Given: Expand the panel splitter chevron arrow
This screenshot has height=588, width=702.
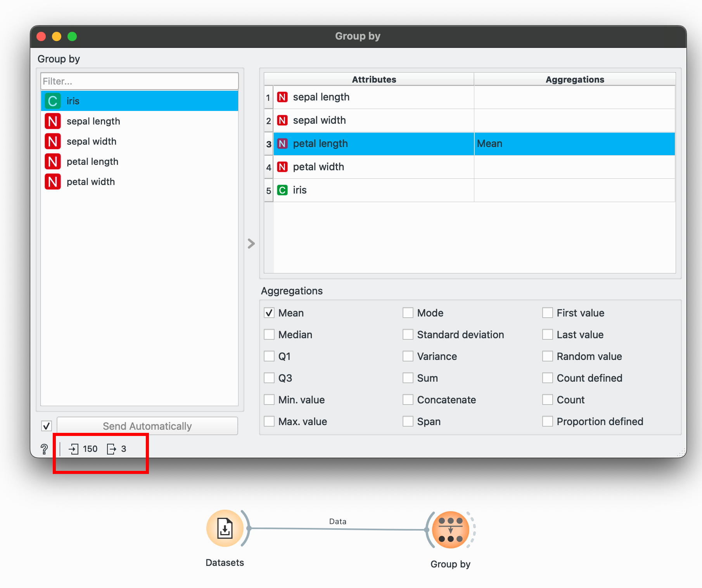Looking at the screenshot, I should click(251, 244).
